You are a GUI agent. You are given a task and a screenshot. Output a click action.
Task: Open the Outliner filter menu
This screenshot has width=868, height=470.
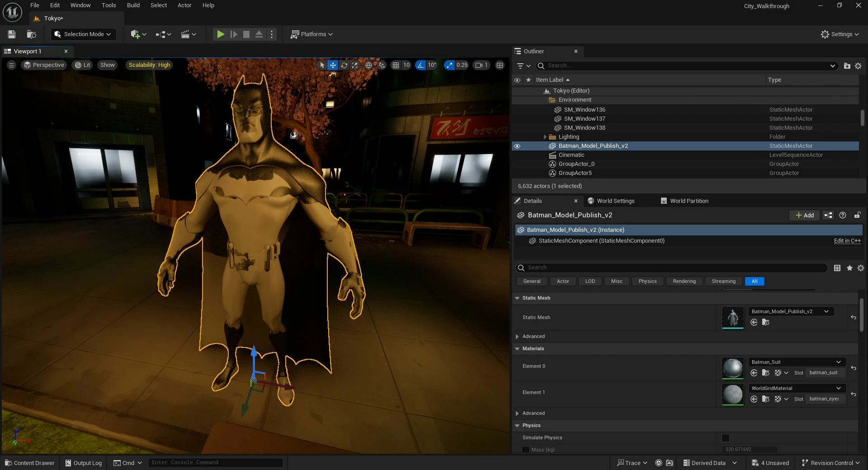tap(524, 66)
